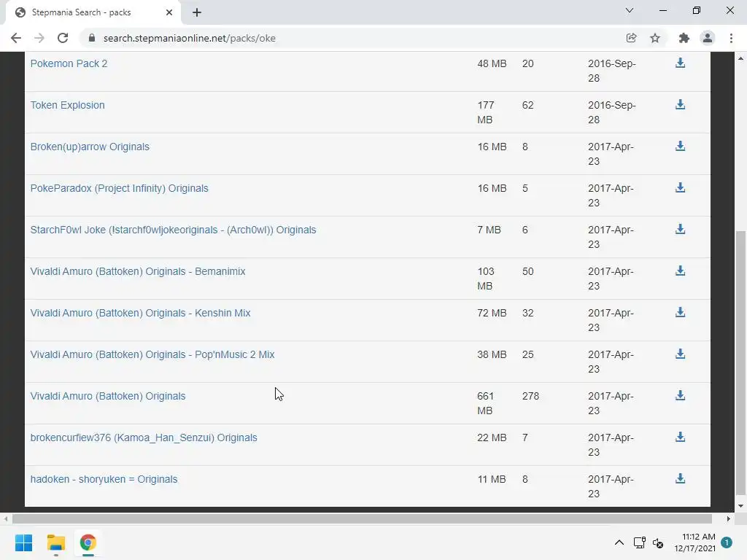
Task: Click the scroll-down arrow of the page
Action: click(x=740, y=506)
